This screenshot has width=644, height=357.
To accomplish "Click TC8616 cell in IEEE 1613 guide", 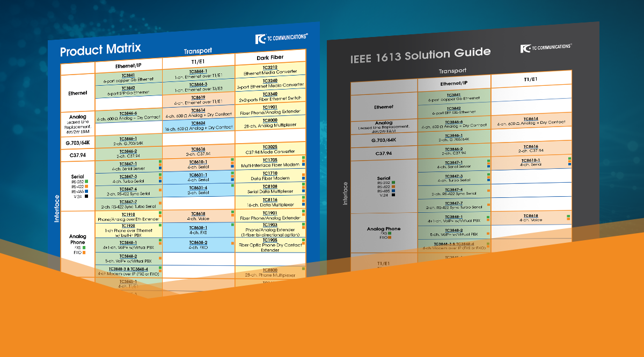I will 530,148.
